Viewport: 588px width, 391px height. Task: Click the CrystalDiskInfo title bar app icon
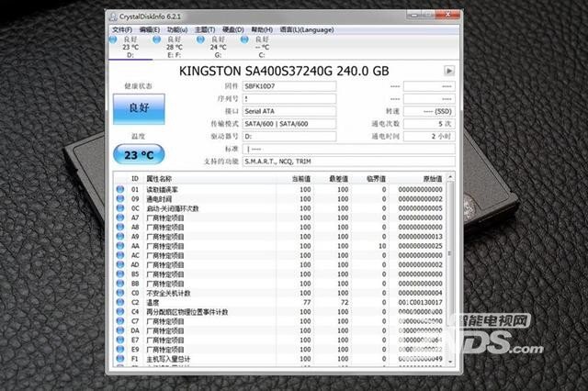click(113, 17)
